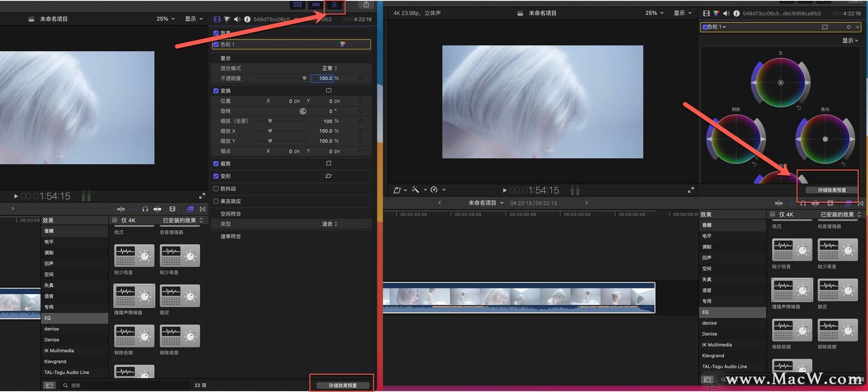Open the 色轮 1 correction dropdown in right inspector
This screenshot has height=392, width=868.
coord(717,27)
